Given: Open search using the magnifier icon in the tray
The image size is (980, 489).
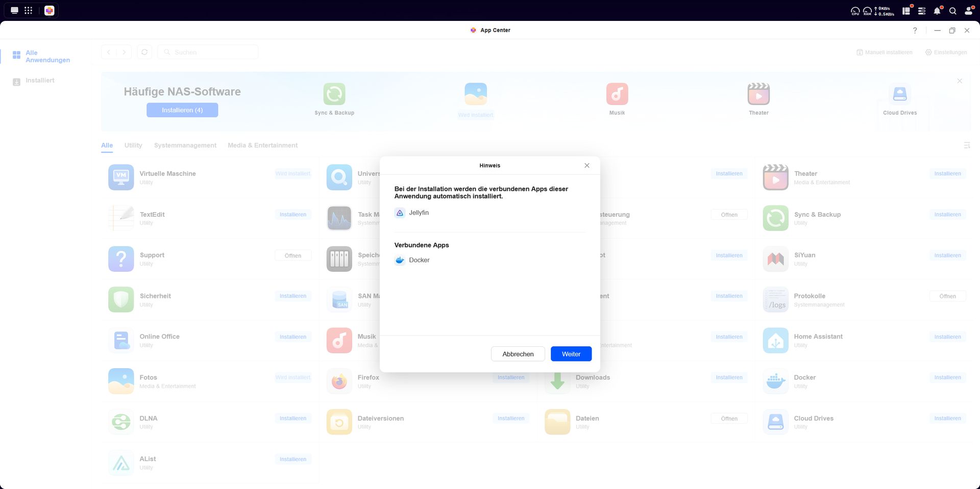Looking at the screenshot, I should [953, 10].
